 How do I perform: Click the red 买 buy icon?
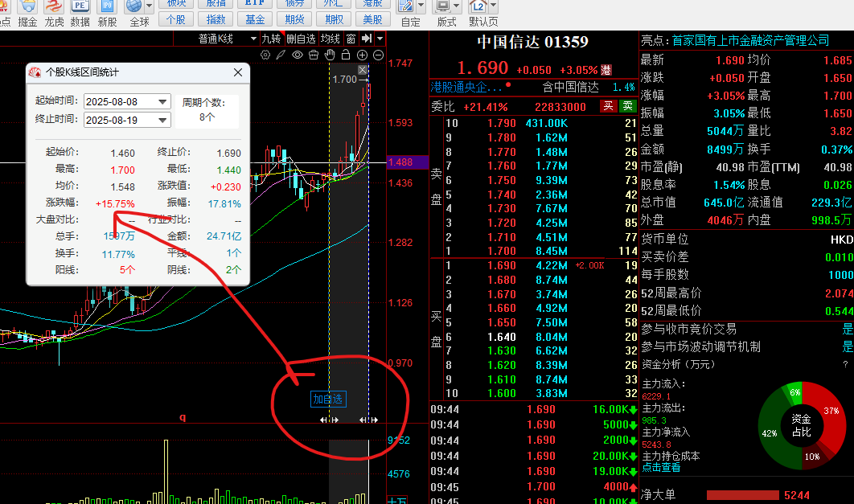pyautogui.click(x=608, y=106)
